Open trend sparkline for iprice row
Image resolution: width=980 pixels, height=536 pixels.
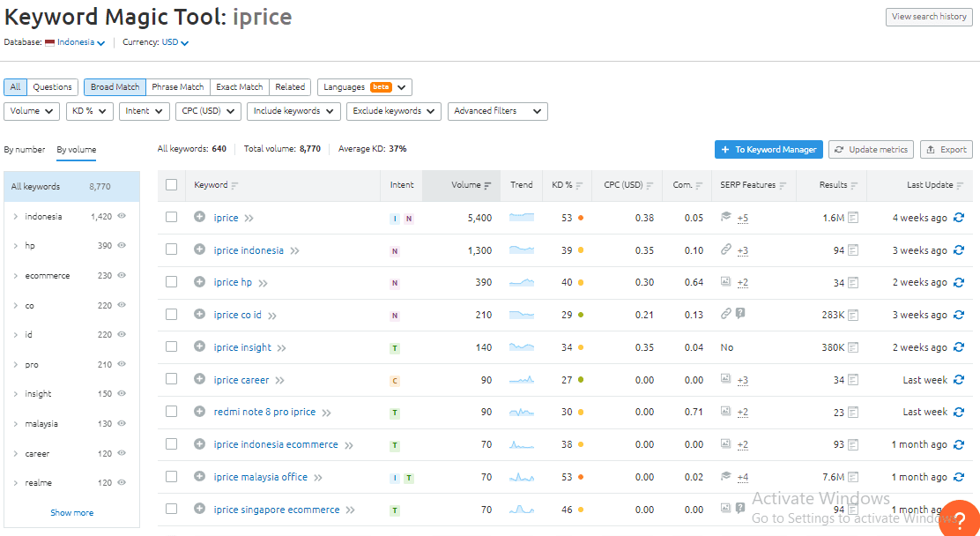[521, 218]
